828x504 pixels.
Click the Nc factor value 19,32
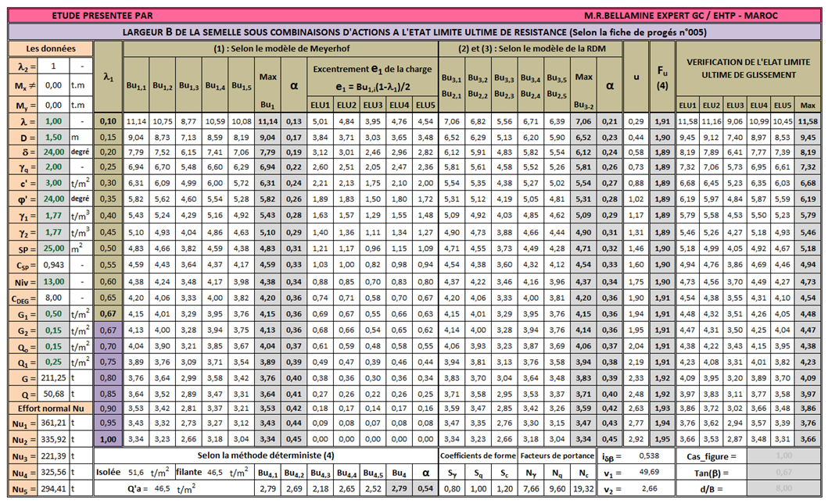click(583, 488)
